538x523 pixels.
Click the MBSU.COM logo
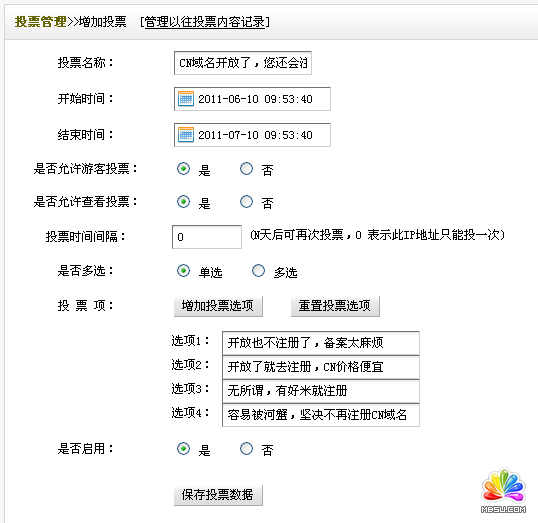click(503, 490)
